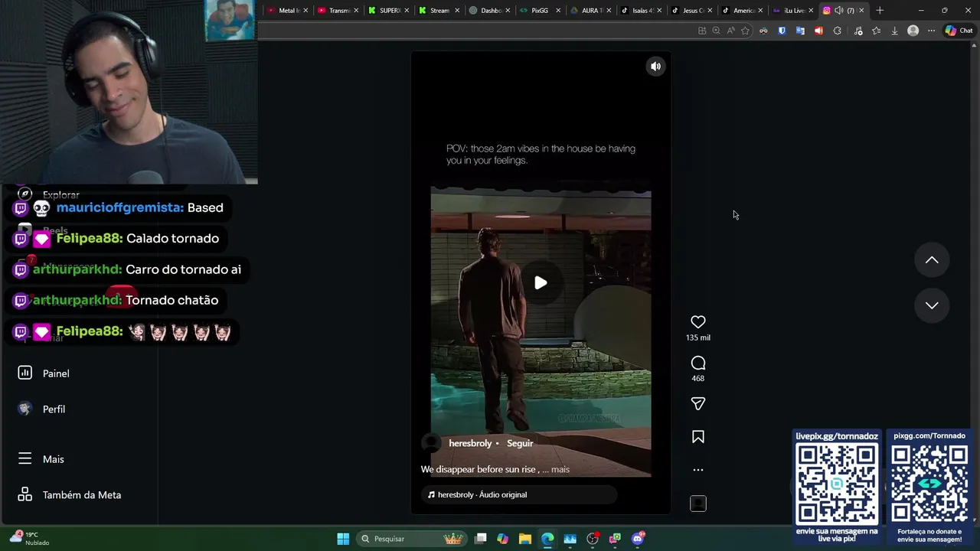This screenshot has width=980, height=551.
Task: Expand caption with 'mais' link
Action: coord(560,469)
